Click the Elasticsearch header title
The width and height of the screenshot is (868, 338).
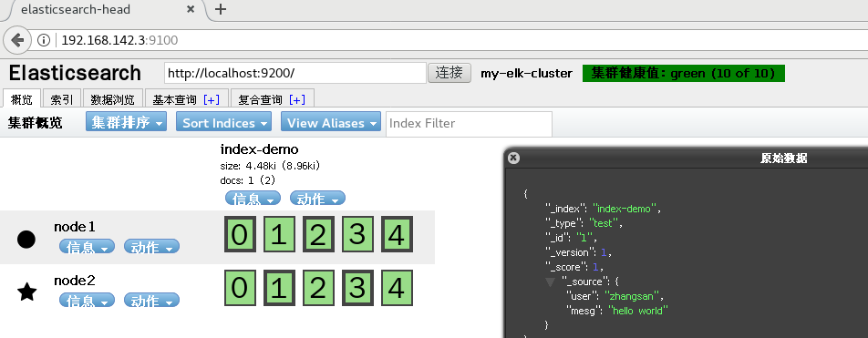(x=75, y=73)
